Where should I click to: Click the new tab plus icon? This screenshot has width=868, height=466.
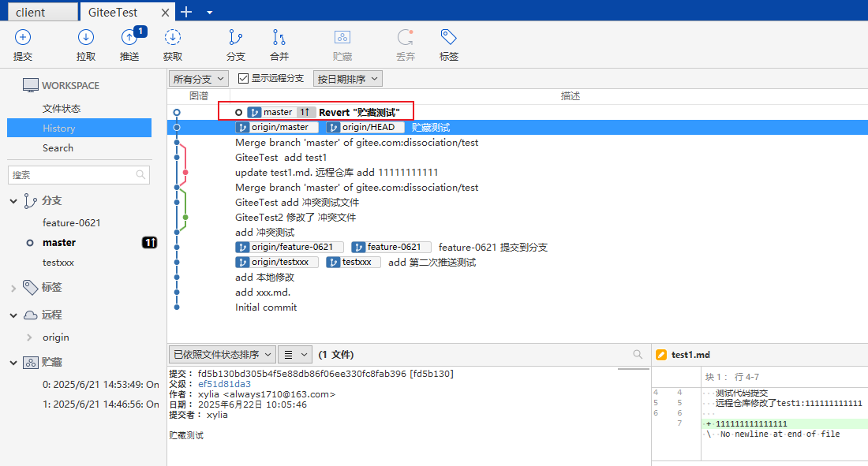[186, 12]
